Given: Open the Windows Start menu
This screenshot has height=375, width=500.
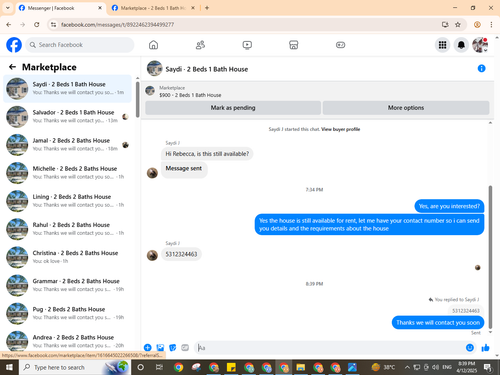Looking at the screenshot, I should click(x=9, y=367).
